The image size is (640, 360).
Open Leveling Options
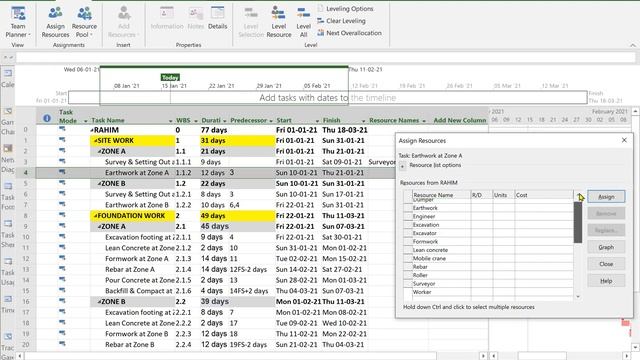(x=345, y=9)
